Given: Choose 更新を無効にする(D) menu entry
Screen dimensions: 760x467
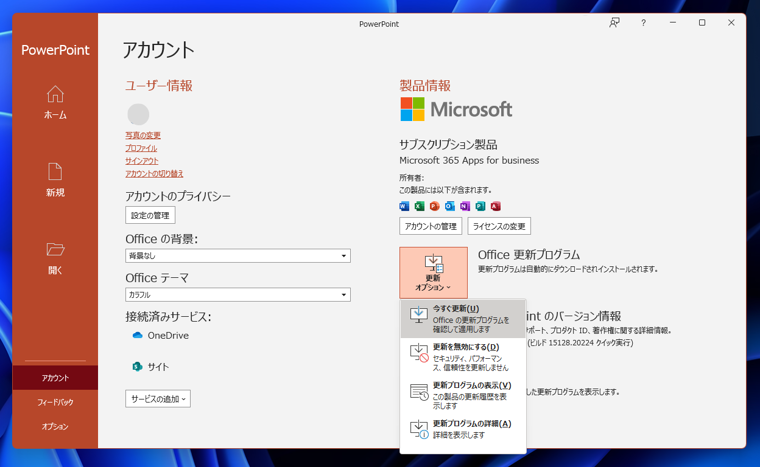Looking at the screenshot, I should (463, 358).
